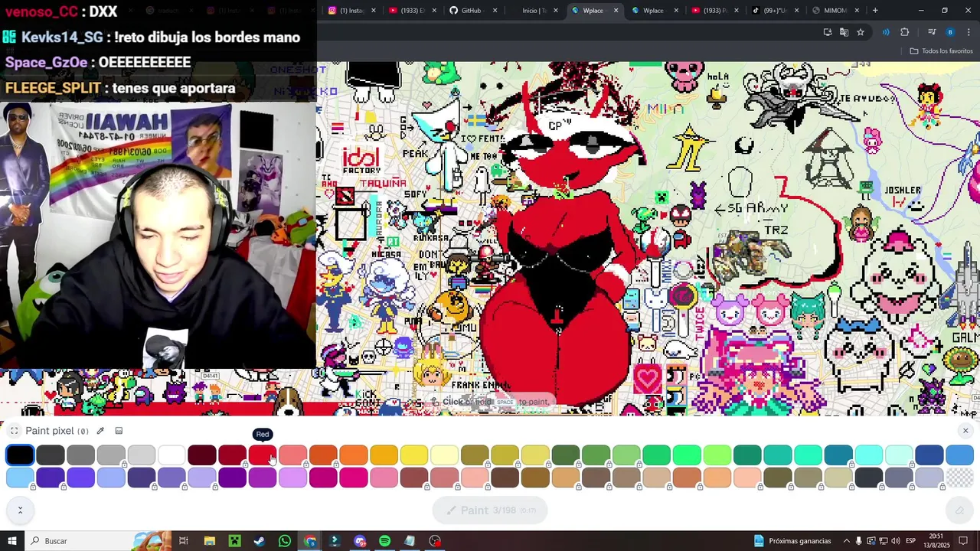
Task: Open the Inicio tab
Action: coord(534,11)
